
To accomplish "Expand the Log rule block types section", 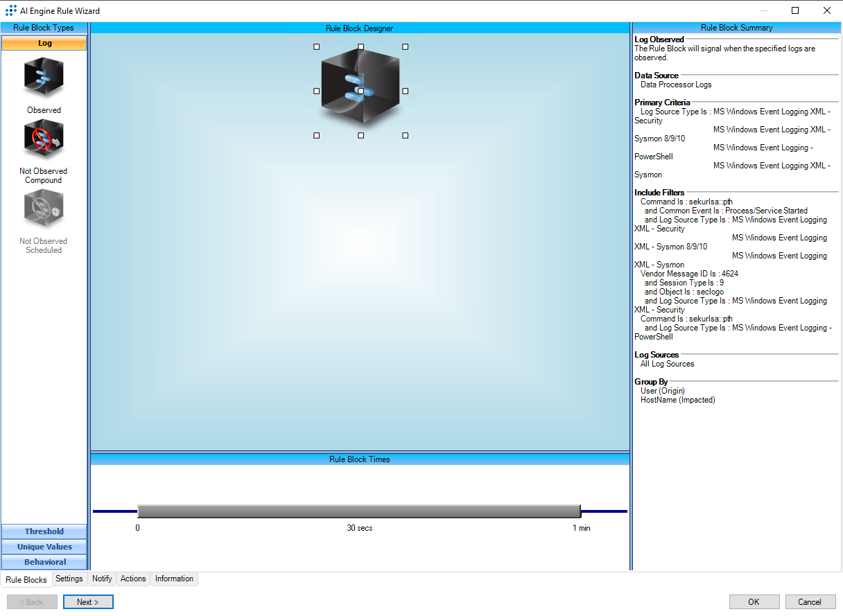I will click(44, 43).
